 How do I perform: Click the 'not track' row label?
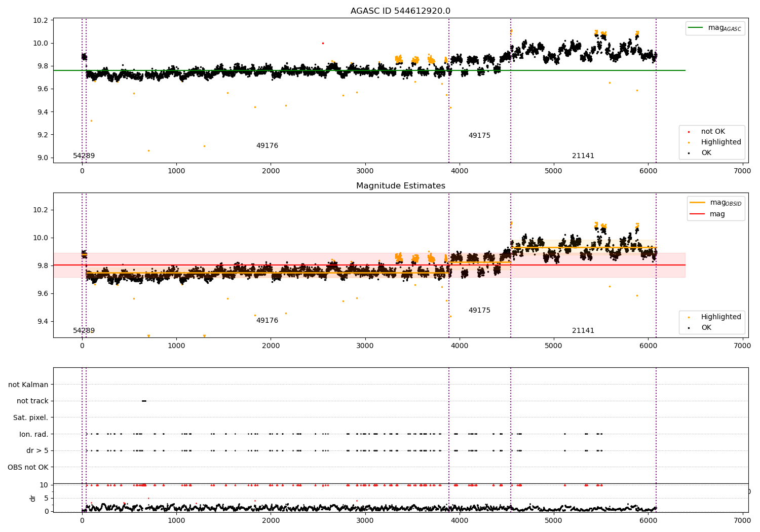32,401
